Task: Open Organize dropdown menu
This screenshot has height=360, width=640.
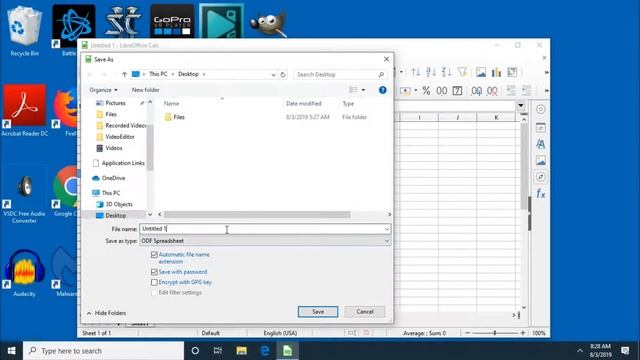Action: click(103, 90)
